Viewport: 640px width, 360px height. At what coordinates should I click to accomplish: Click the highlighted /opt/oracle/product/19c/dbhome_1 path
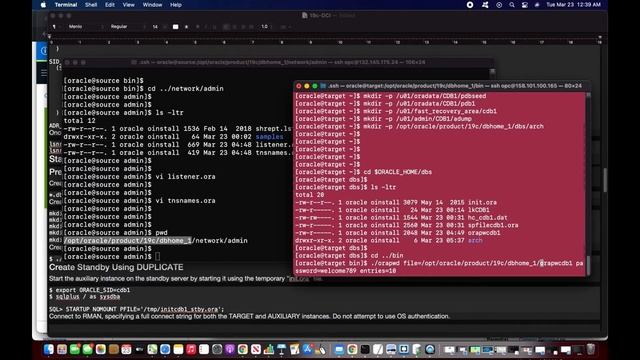tap(127, 241)
